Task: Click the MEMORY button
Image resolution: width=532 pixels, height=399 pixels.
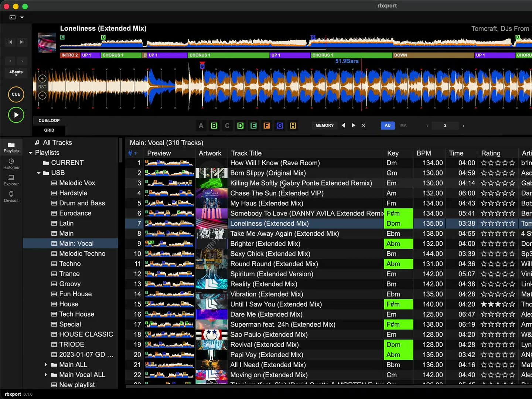Action: coord(325,126)
